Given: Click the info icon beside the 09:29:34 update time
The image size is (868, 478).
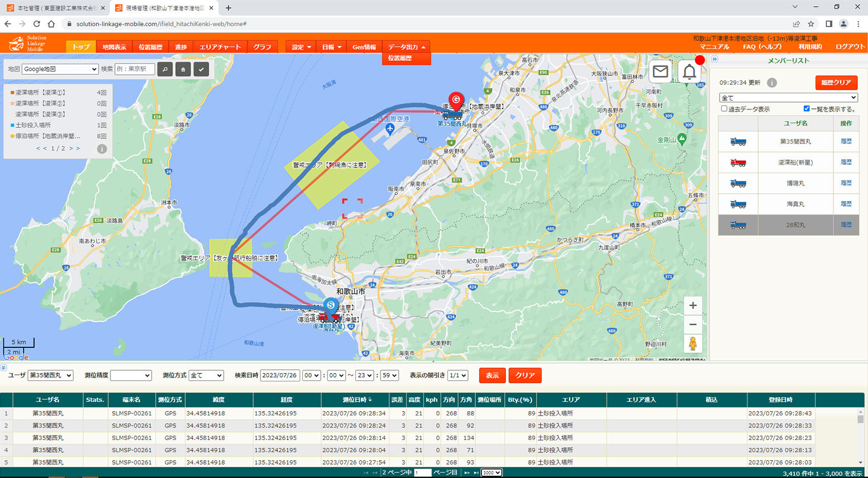Looking at the screenshot, I should click(x=772, y=83).
